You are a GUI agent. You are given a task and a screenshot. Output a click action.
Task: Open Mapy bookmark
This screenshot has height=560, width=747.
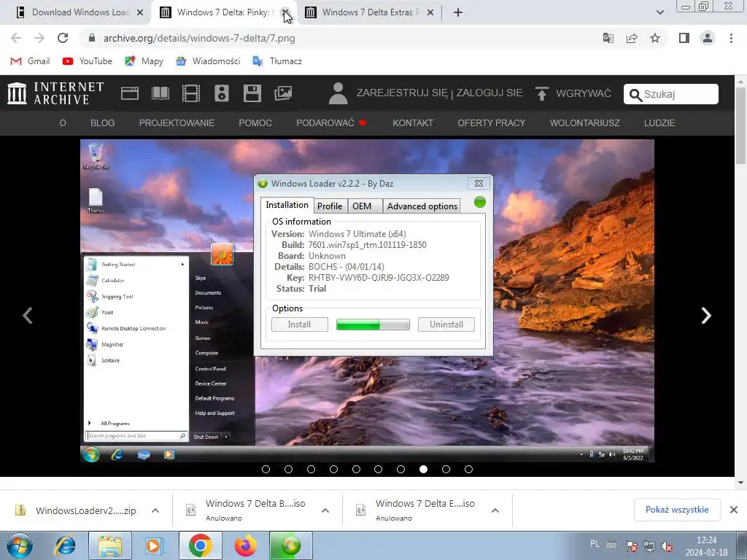point(144,61)
